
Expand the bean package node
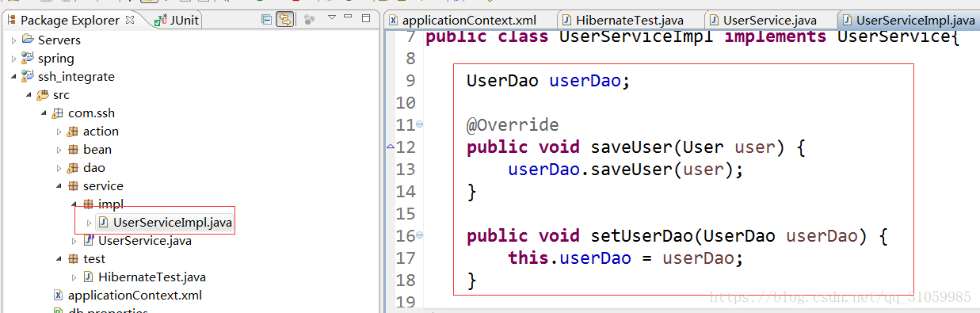59,150
